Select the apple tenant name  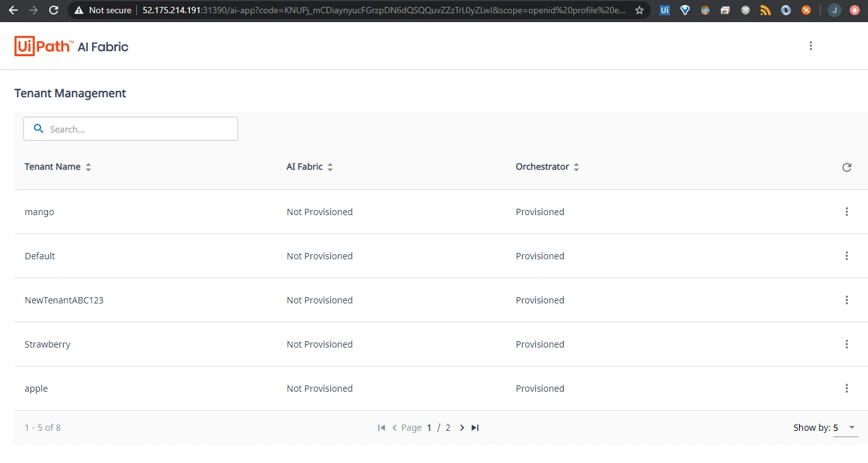pyautogui.click(x=36, y=389)
